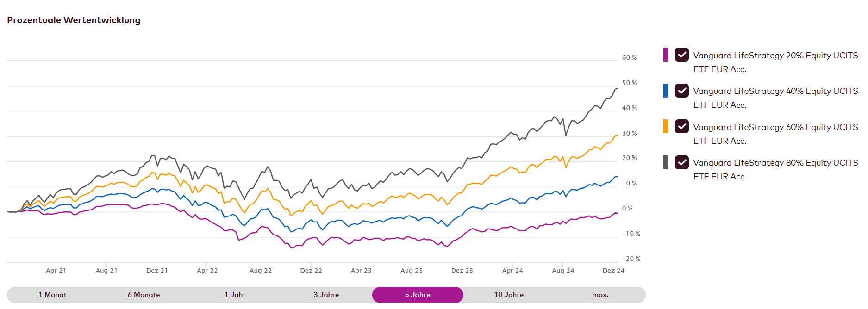The image size is (868, 309).
Task: Click the Prozentuale Wertentwicklung heading
Action: (74, 20)
